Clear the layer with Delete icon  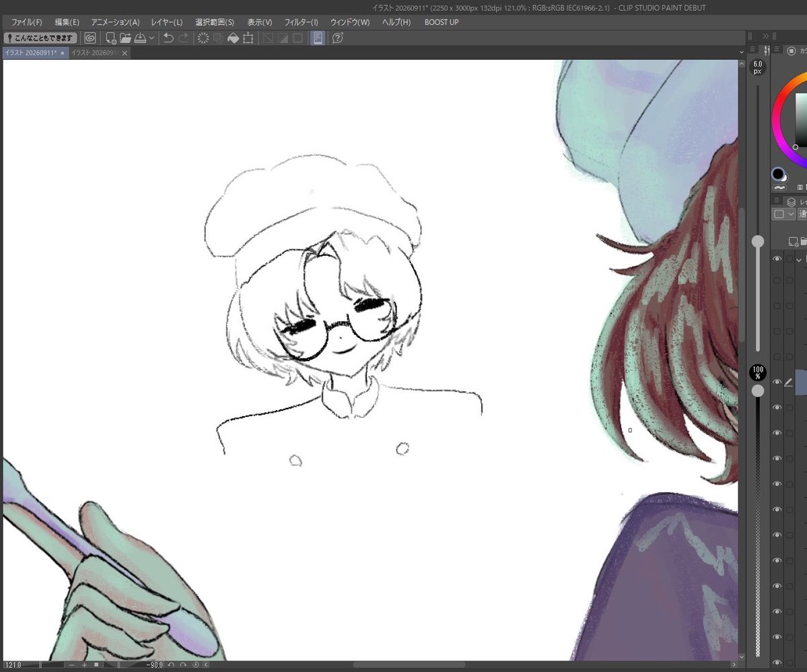pos(203,38)
